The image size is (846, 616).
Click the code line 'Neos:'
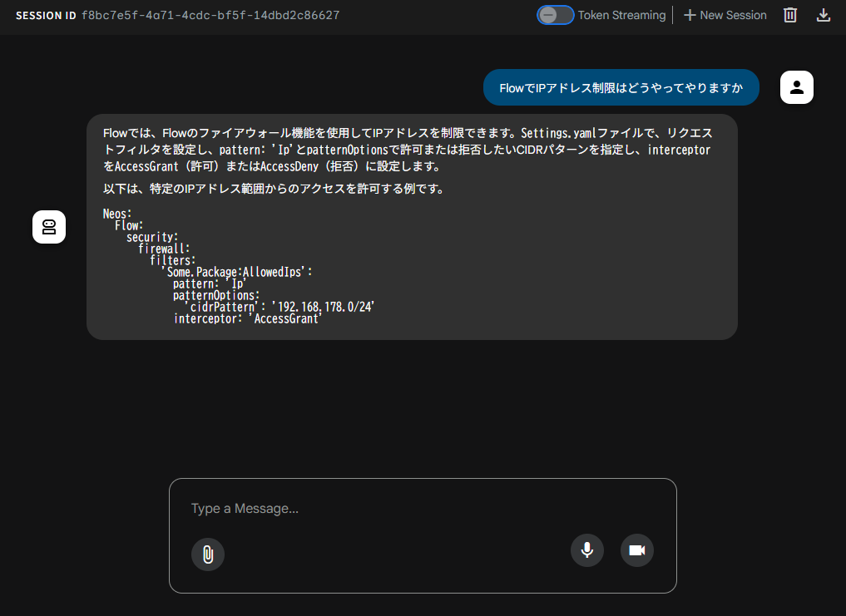[x=117, y=214]
